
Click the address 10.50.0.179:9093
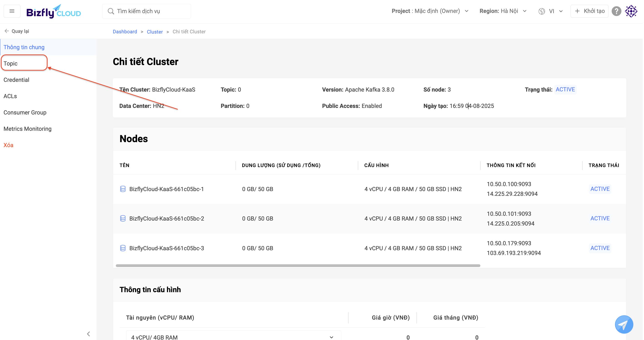(x=509, y=243)
